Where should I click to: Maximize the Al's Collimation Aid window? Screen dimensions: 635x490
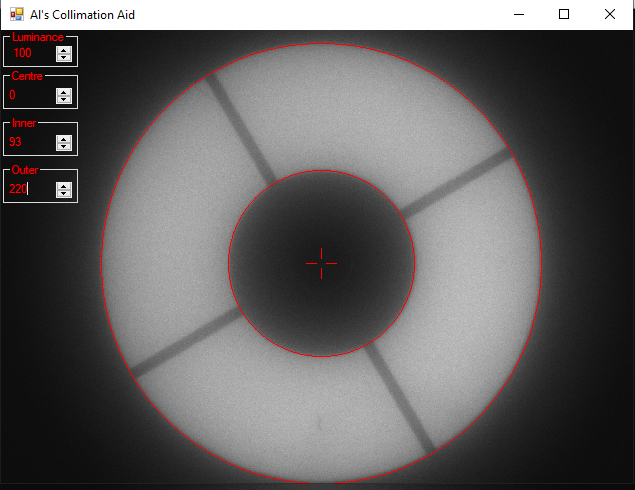[564, 15]
